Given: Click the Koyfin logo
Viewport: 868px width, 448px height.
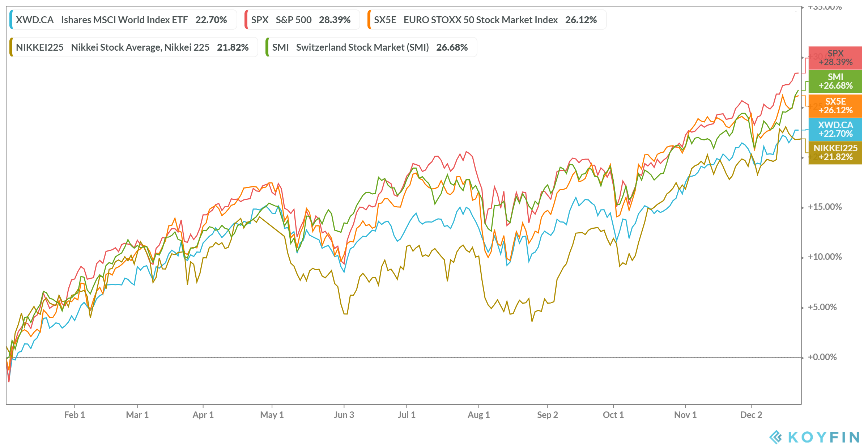Looking at the screenshot, I should tap(814, 437).
